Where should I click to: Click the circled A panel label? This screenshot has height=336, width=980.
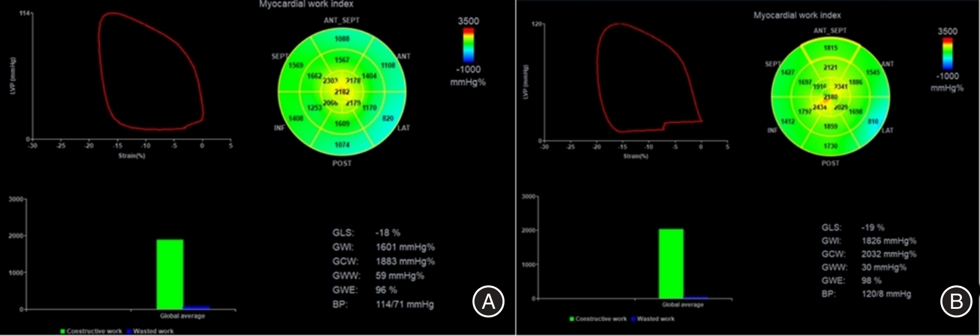[x=488, y=301]
